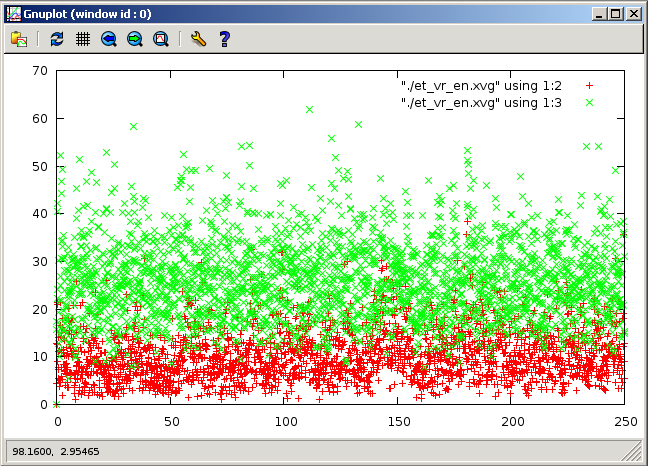Open gnuplot help question mark
648x466 pixels.
click(x=224, y=39)
